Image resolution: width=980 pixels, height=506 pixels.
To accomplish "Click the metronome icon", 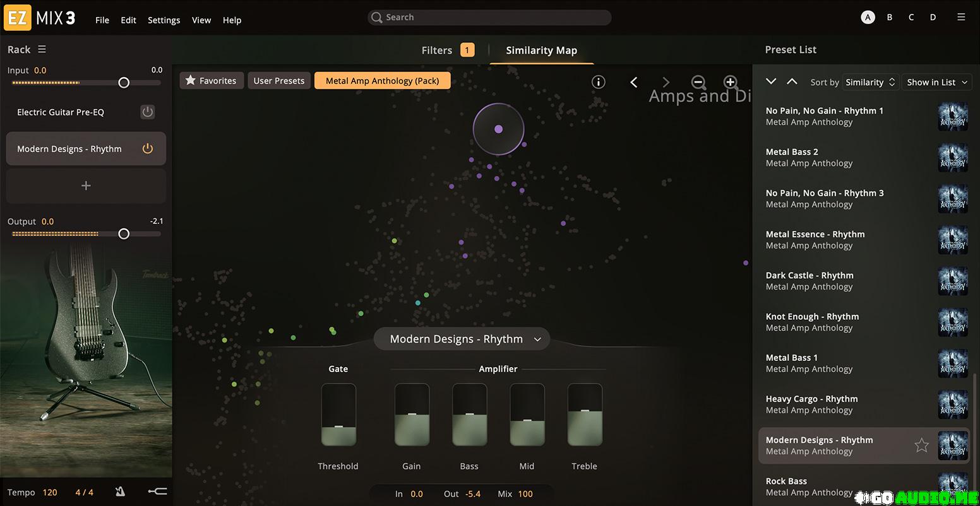I will [x=120, y=492].
